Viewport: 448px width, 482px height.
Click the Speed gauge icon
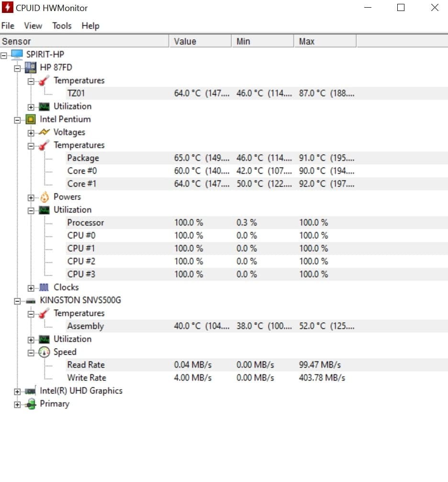[45, 352]
